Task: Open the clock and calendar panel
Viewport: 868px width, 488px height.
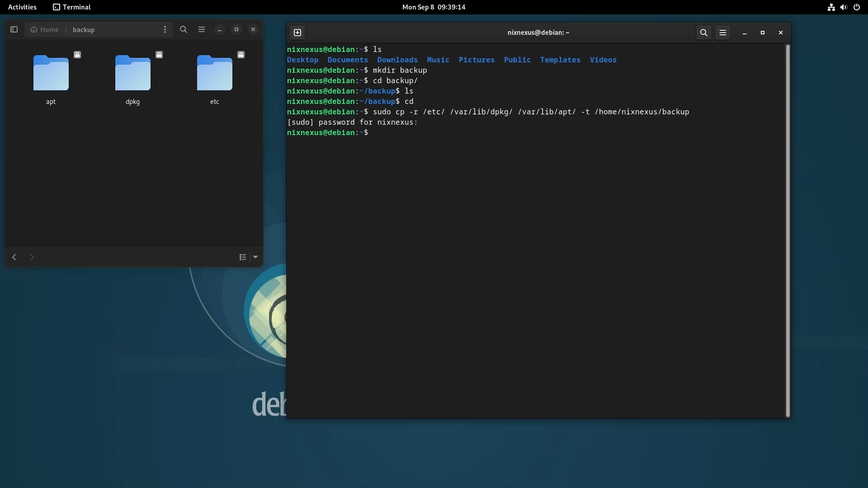Action: (434, 7)
